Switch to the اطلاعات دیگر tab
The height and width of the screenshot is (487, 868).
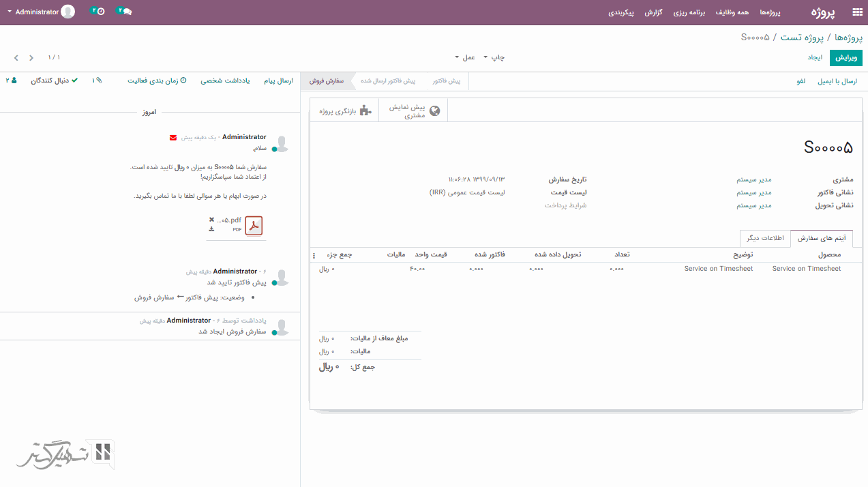coord(764,238)
